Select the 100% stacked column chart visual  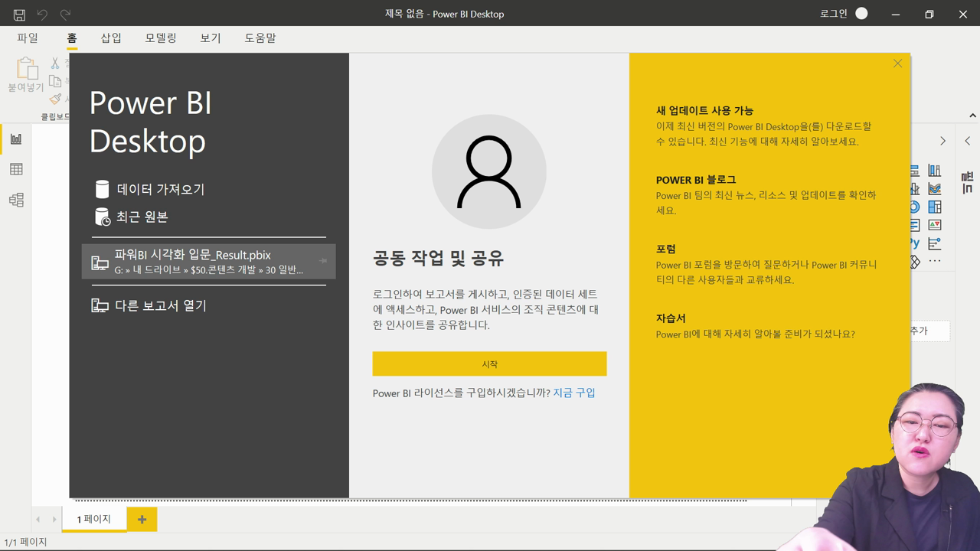pyautogui.click(x=935, y=171)
